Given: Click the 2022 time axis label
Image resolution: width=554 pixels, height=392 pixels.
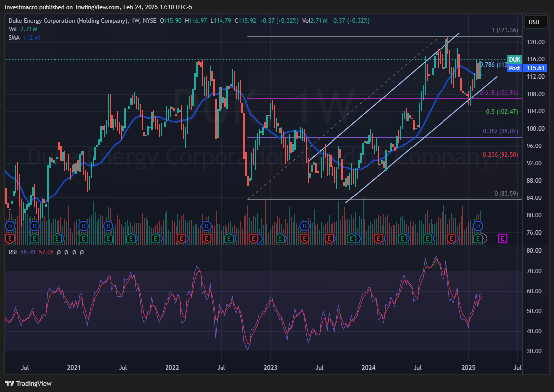Looking at the screenshot, I should [x=172, y=368].
